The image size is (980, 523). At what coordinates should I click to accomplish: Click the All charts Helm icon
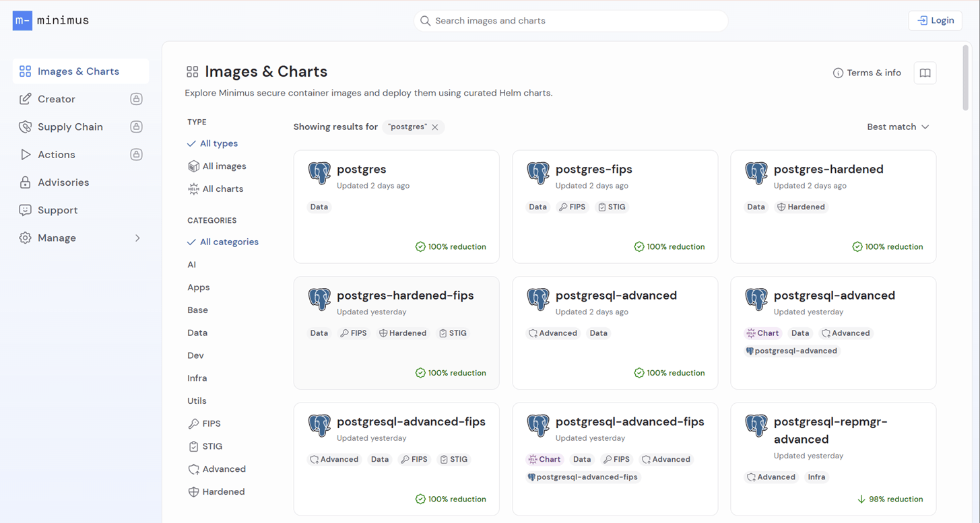193,189
